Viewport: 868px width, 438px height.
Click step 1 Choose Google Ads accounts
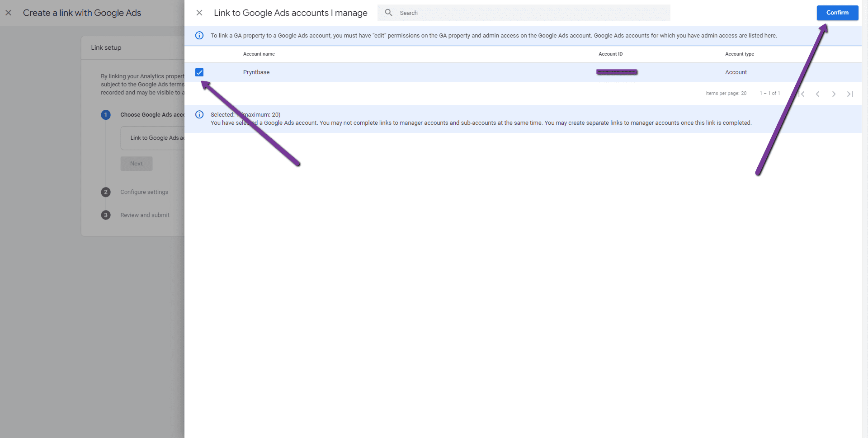click(152, 115)
